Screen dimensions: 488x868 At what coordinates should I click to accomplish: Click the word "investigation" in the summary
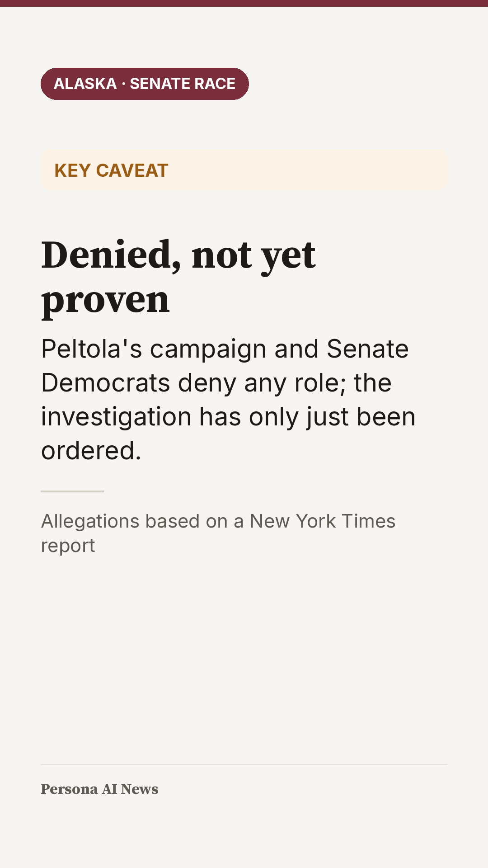(116, 417)
